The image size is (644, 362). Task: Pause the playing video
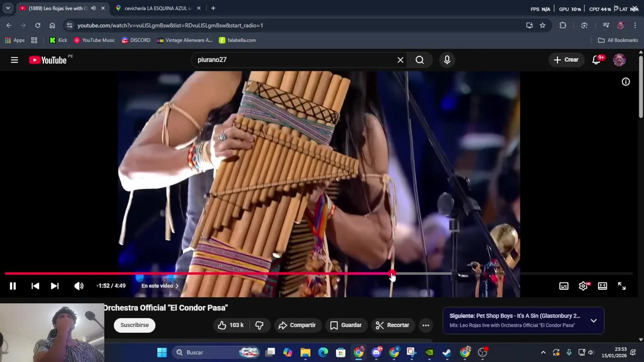13,286
